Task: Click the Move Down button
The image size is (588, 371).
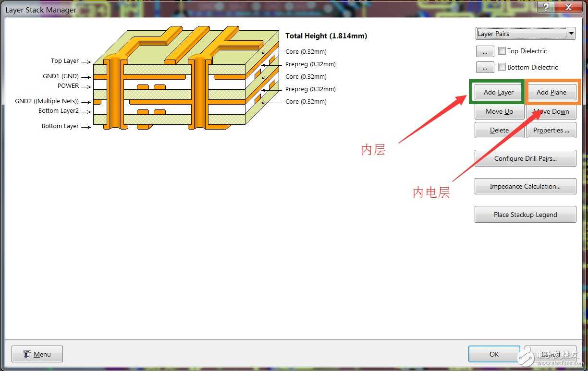Action: pyautogui.click(x=551, y=111)
